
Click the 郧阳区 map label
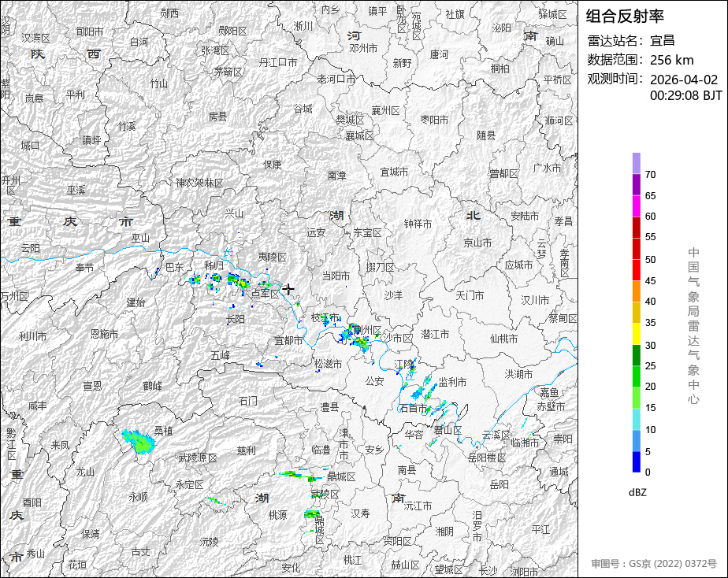click(232, 31)
